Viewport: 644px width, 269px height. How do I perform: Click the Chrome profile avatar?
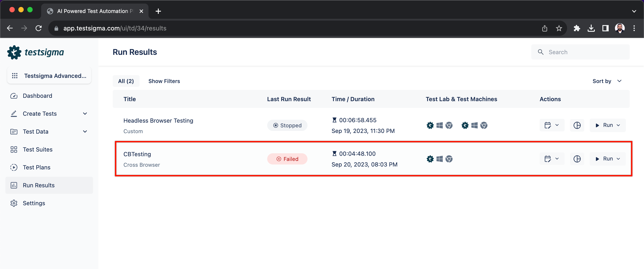pyautogui.click(x=620, y=28)
